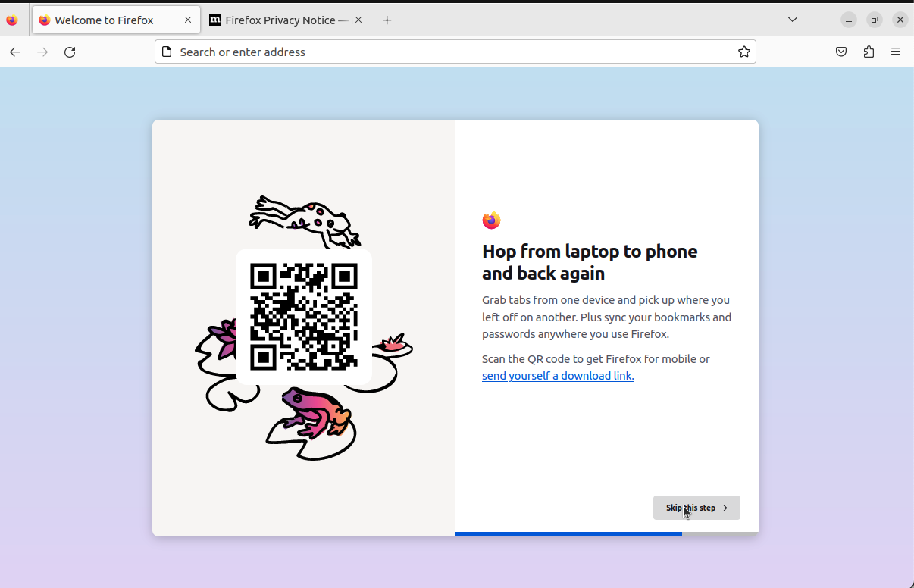Click the reload page icon

[70, 52]
